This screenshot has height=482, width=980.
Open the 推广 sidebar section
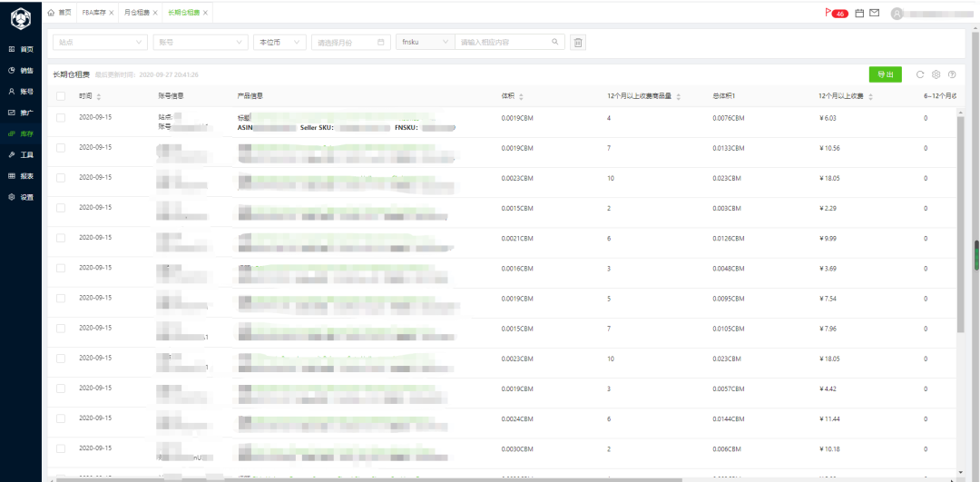click(21, 113)
